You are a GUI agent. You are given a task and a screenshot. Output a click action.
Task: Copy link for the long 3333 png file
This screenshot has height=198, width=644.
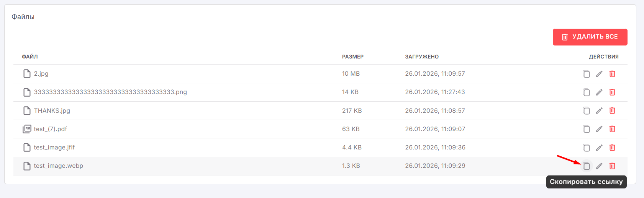[586, 92]
